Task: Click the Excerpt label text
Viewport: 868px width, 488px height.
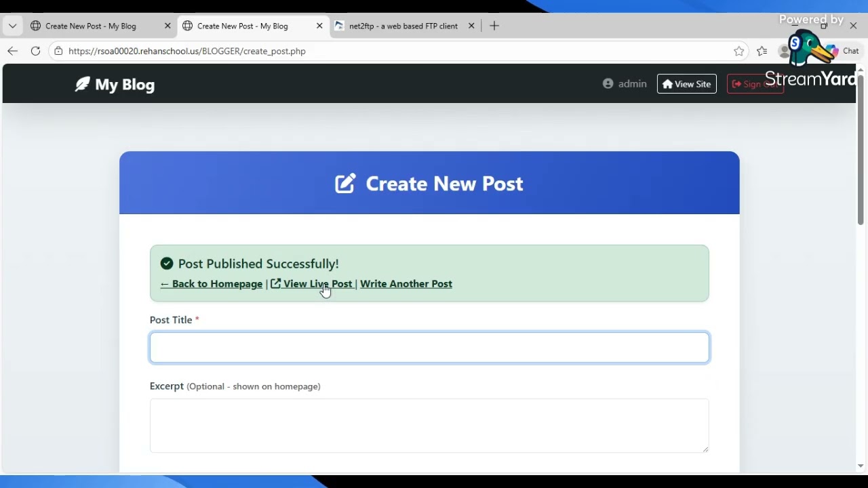Action: coord(167,386)
